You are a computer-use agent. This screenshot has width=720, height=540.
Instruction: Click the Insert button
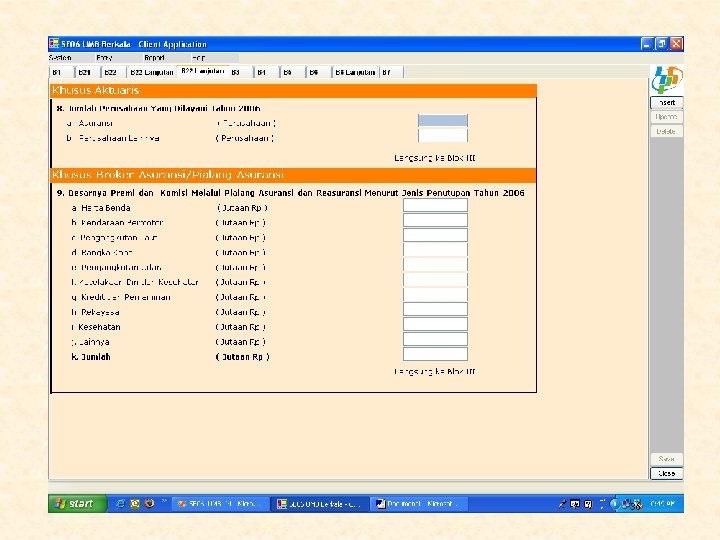click(667, 102)
